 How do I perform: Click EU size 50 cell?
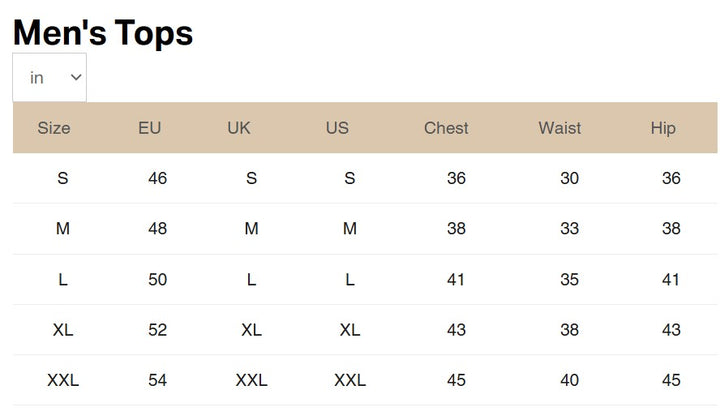point(158,280)
